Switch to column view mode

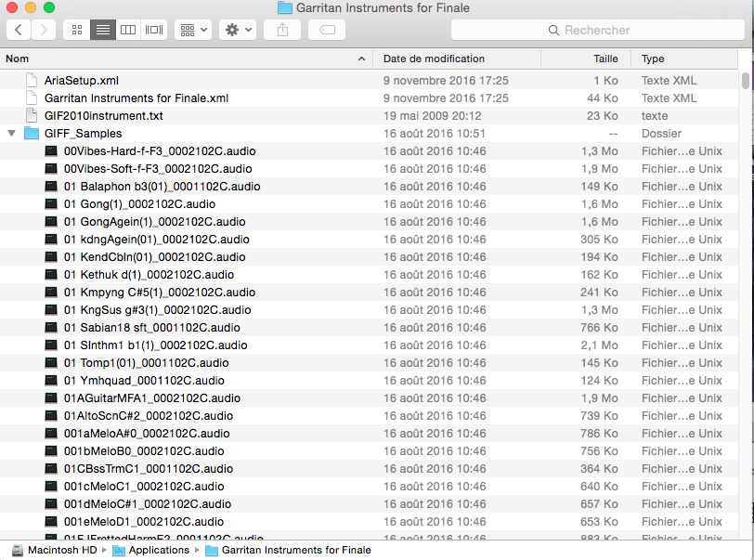[128, 30]
